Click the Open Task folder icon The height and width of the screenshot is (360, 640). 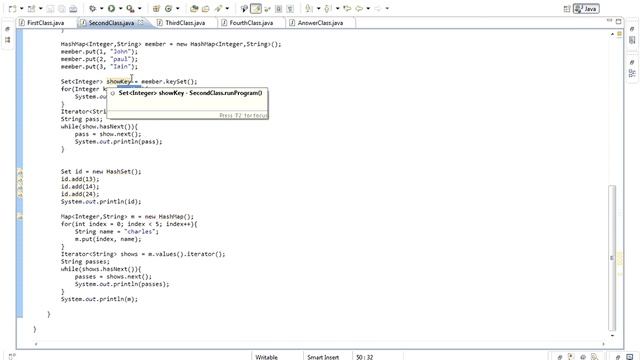206,9
